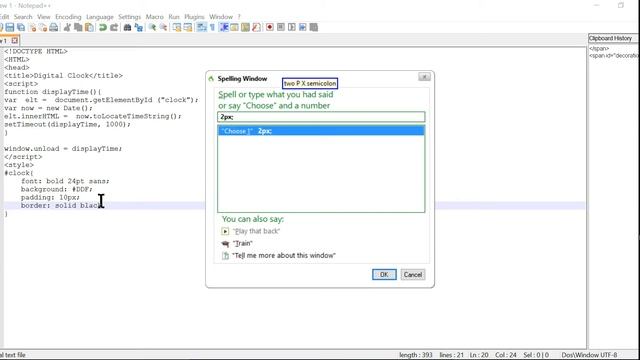Open Replace from the toolbar icon
640x360 pixels.
point(138,27)
